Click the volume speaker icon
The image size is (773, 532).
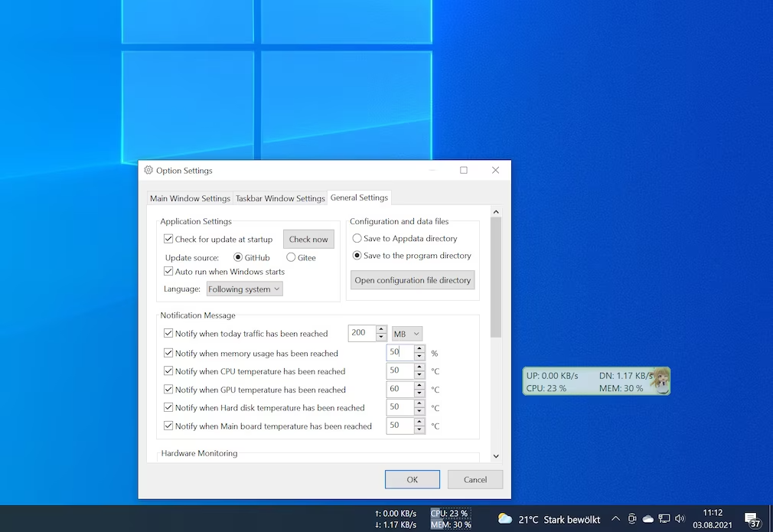[680, 519]
